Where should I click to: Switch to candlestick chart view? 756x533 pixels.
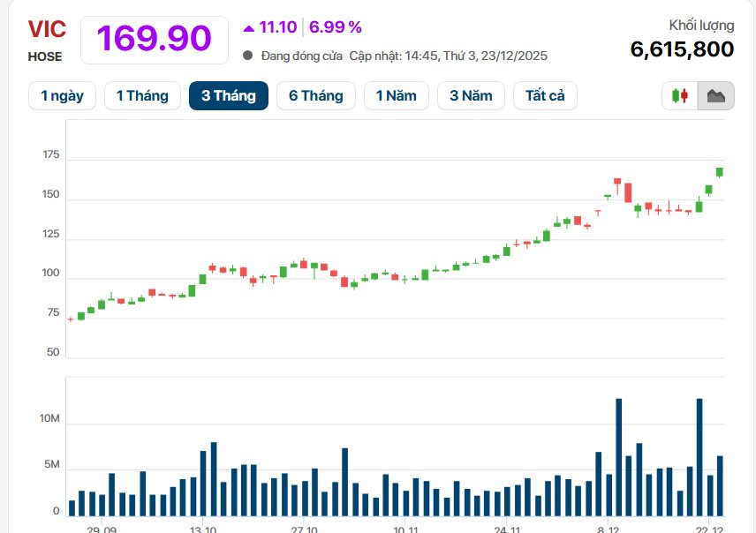click(x=679, y=95)
